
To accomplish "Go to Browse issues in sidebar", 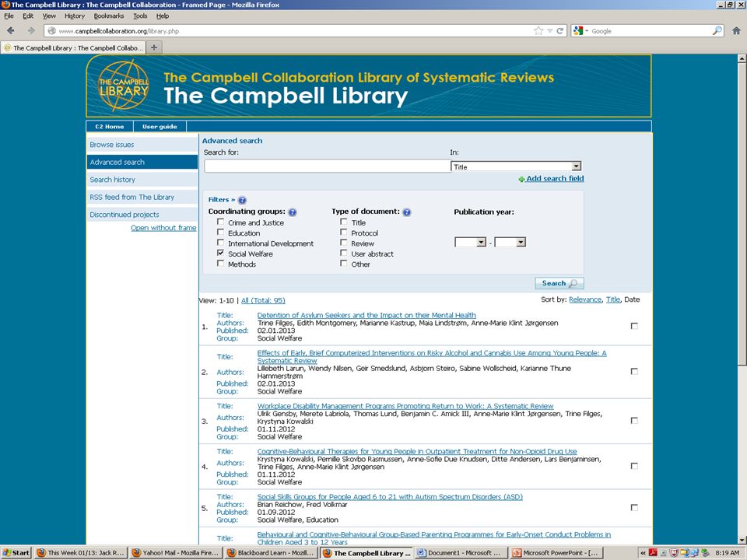I will [142, 145].
